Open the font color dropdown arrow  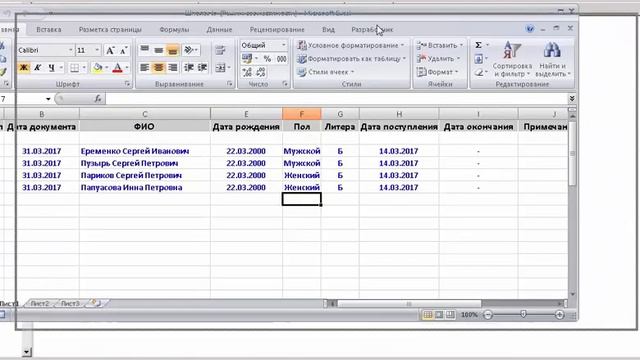tap(127, 68)
